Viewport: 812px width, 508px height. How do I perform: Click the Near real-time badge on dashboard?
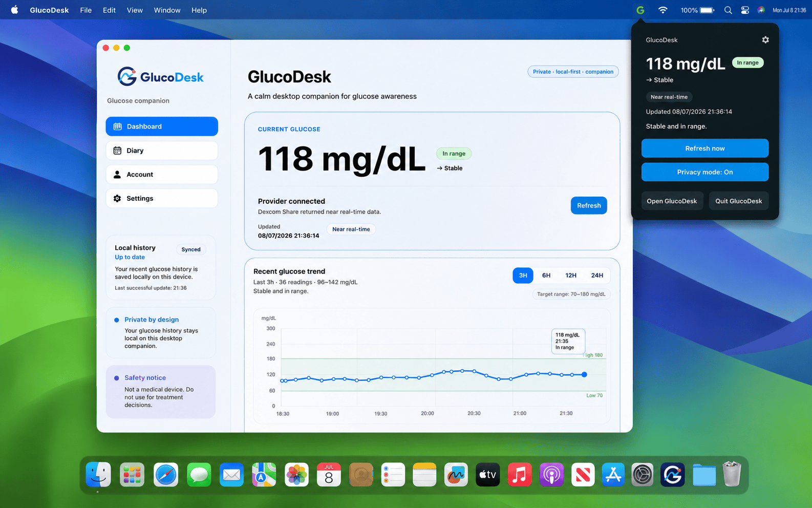click(351, 229)
